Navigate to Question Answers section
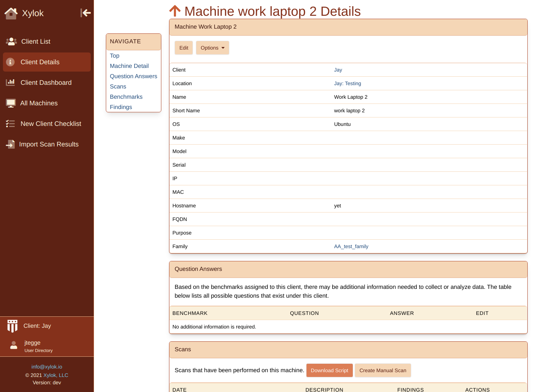This screenshot has height=392, width=538. (133, 76)
